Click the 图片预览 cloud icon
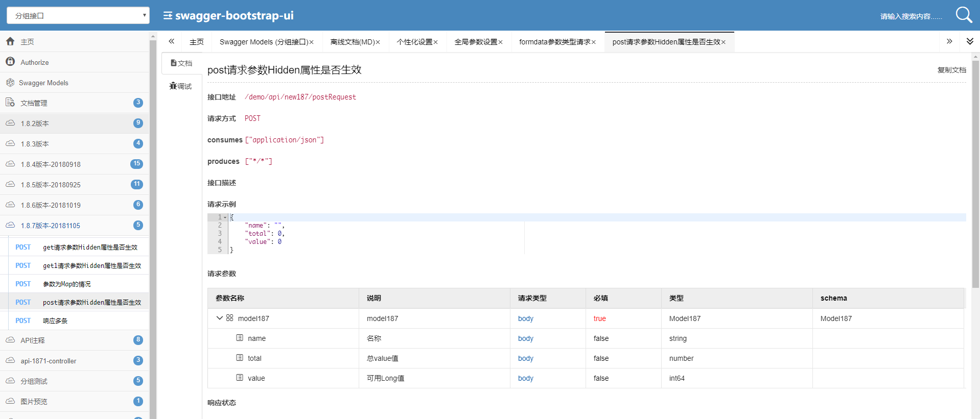Image resolution: width=980 pixels, height=419 pixels. coord(10,401)
